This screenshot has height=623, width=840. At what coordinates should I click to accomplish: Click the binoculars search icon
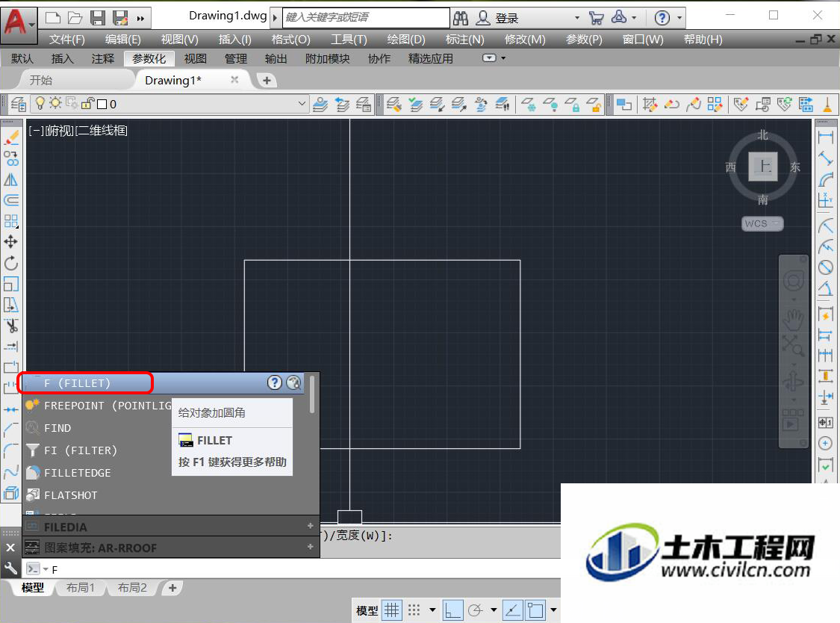pyautogui.click(x=461, y=18)
